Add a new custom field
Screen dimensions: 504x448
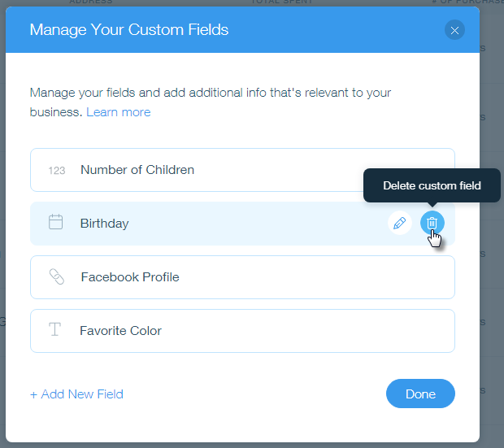(76, 394)
